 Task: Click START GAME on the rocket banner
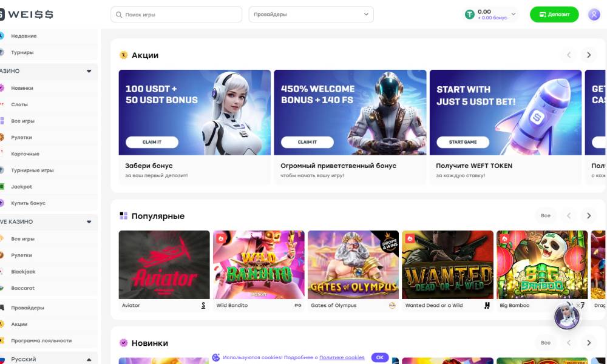coord(463,142)
